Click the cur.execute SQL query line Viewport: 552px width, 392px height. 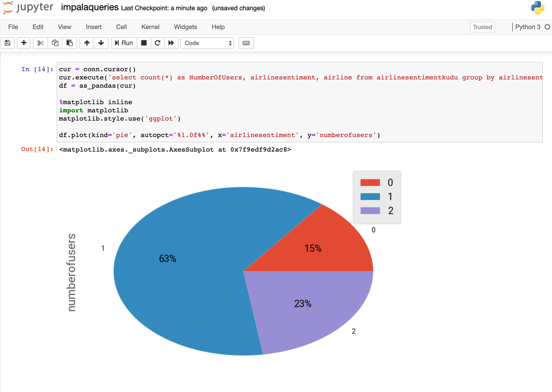pos(300,77)
